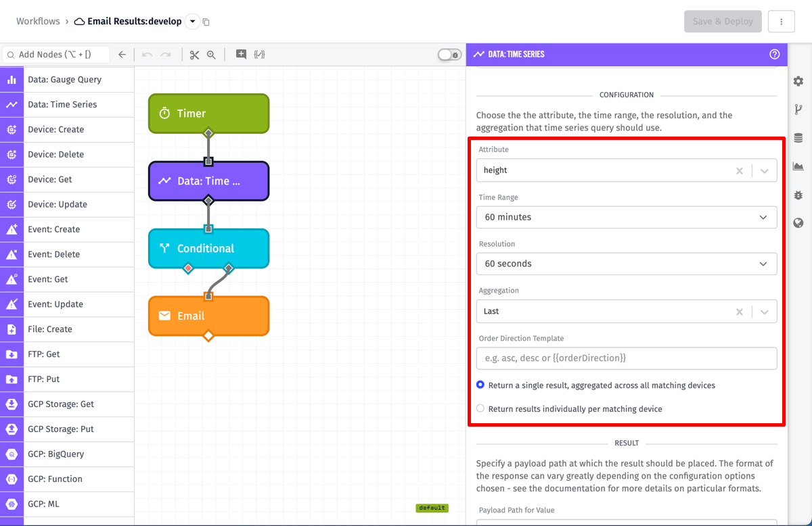Select the GCP: ML node icon
Viewport: 812px width, 526px height.
pos(12,504)
